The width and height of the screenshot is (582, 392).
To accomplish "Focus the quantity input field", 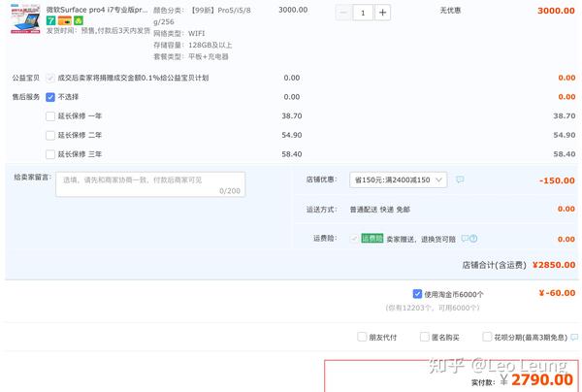I will (363, 13).
